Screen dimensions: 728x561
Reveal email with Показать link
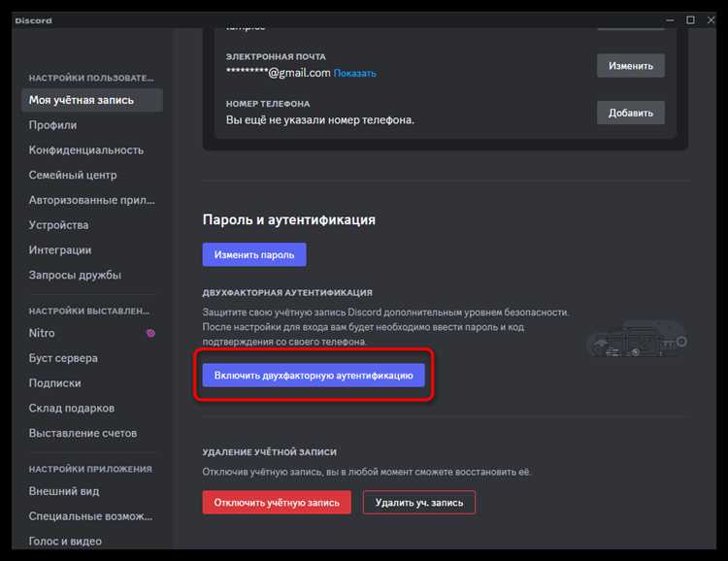(x=354, y=74)
